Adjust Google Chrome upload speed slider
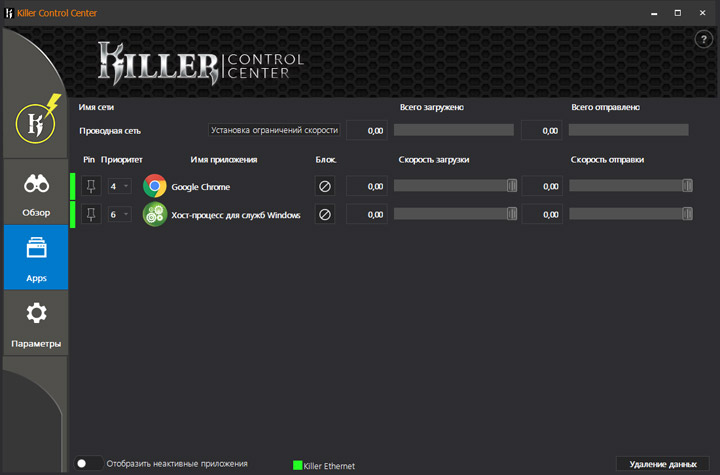Viewport: 720px width, 475px height. pyautogui.click(x=687, y=186)
